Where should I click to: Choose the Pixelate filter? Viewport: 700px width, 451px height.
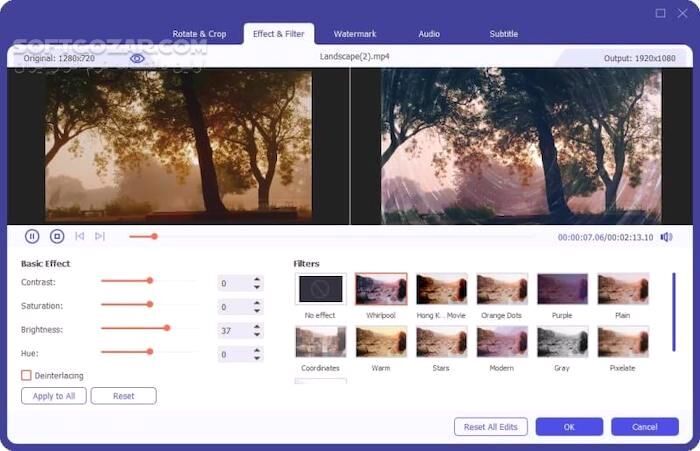point(623,342)
